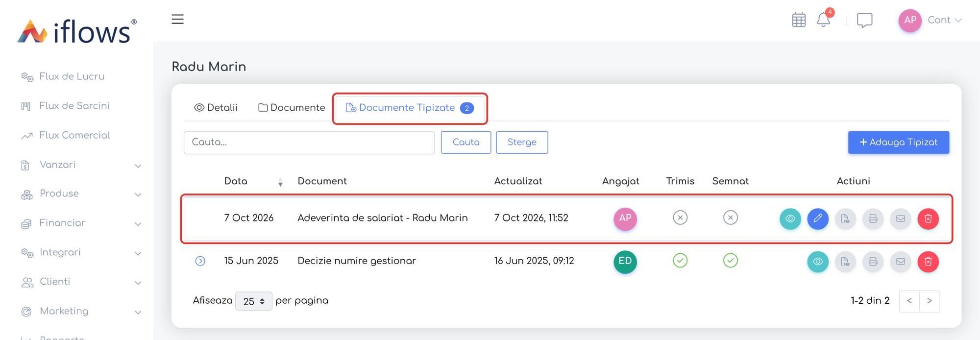
Task: Open the notifications bell
Action: coord(824,20)
